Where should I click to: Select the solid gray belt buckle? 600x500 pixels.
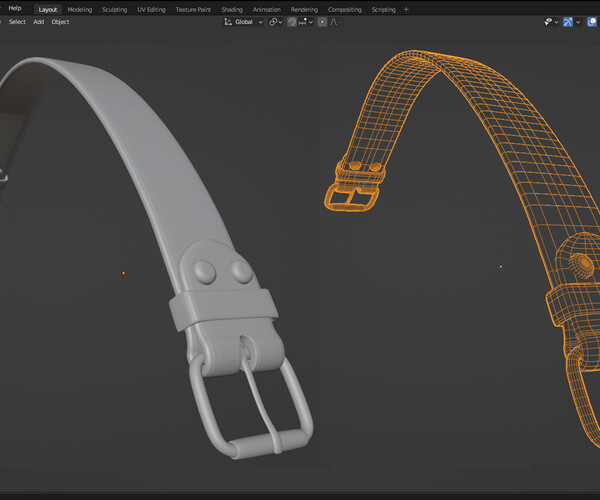pyautogui.click(x=251, y=407)
